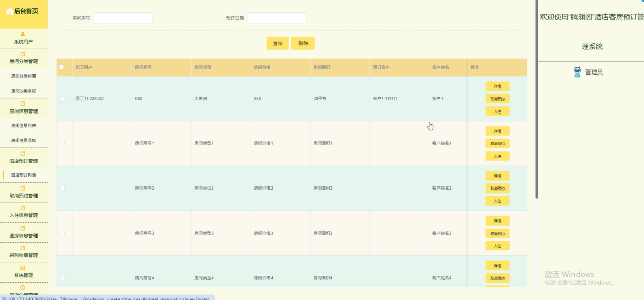
Task: Select 入住信息管理 in the sidebar
Action: point(24,214)
